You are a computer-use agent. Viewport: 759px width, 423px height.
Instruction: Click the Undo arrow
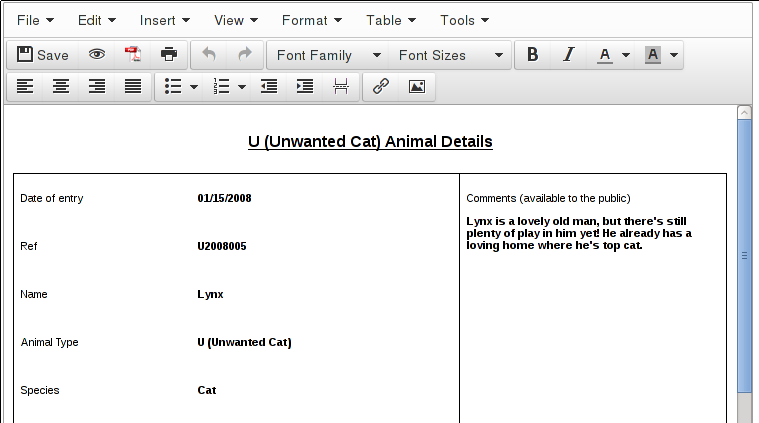point(209,55)
